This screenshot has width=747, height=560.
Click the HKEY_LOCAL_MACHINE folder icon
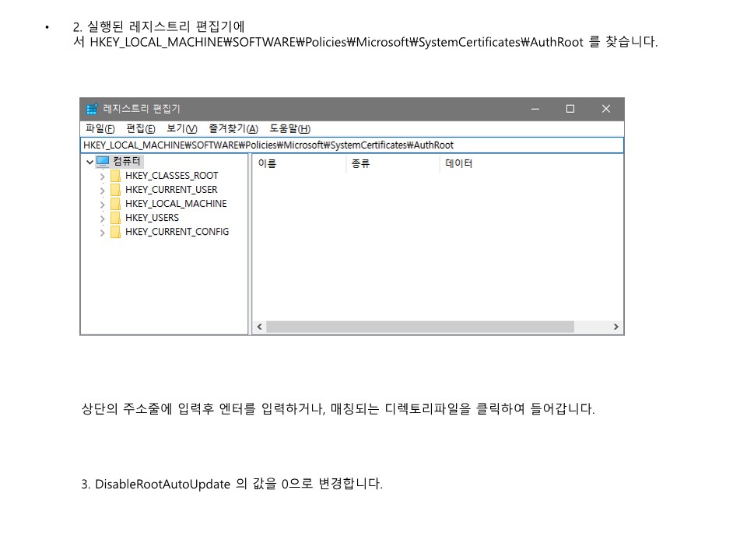(115, 204)
